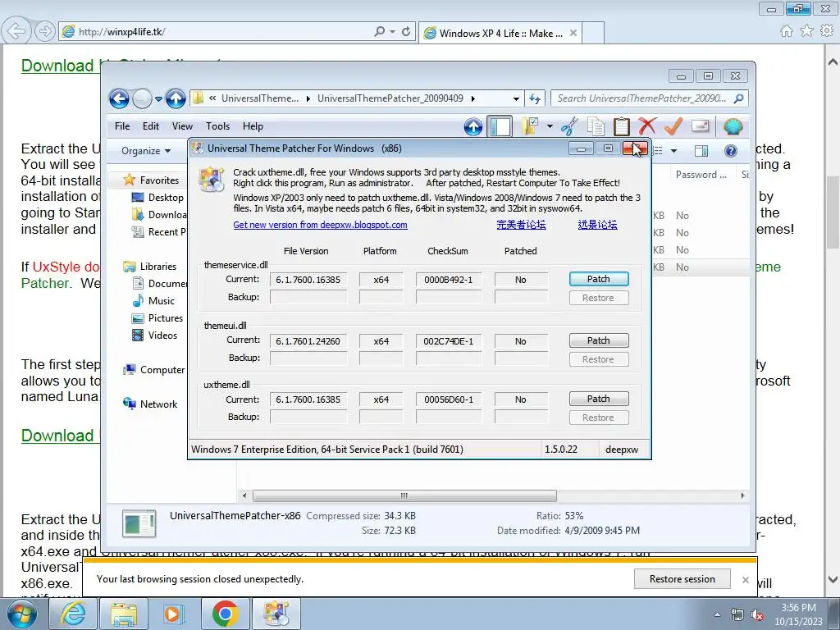Click the Restore session button
Viewport: 840px width, 630px height.
682,579
